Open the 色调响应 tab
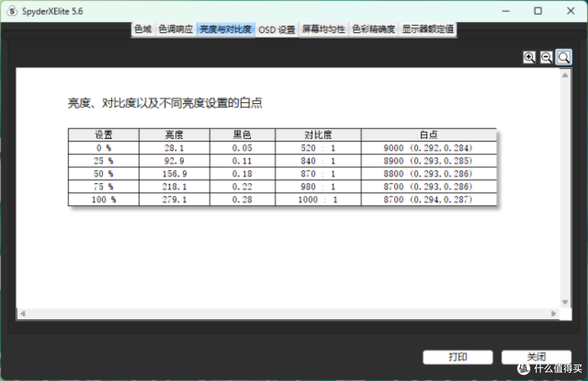The height and width of the screenshot is (381, 588). (175, 29)
